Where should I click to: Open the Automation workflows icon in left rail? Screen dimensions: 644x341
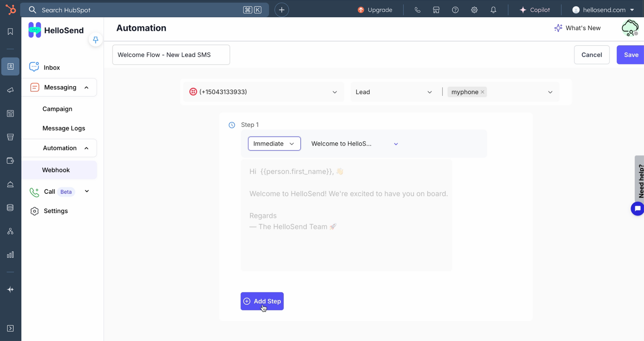[10, 231]
